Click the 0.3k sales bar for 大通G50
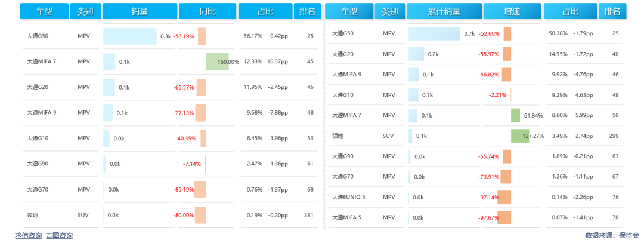 (x=129, y=36)
